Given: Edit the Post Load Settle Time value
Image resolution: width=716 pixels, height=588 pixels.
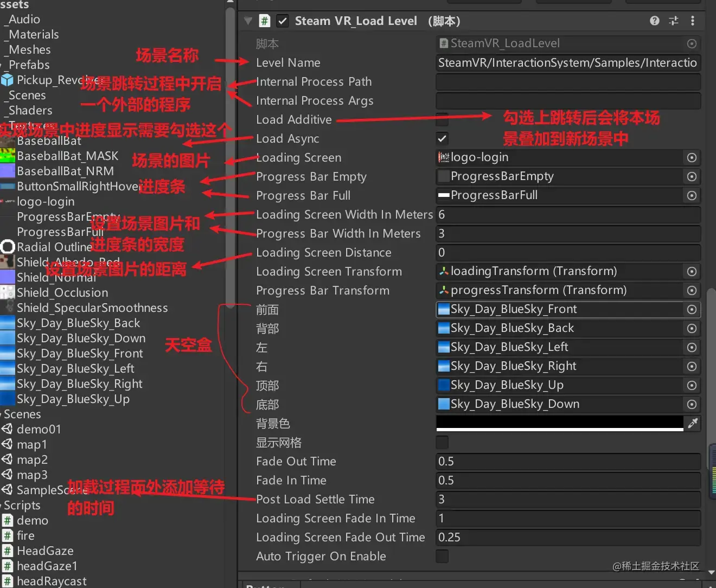Looking at the screenshot, I should pyautogui.click(x=568, y=499).
